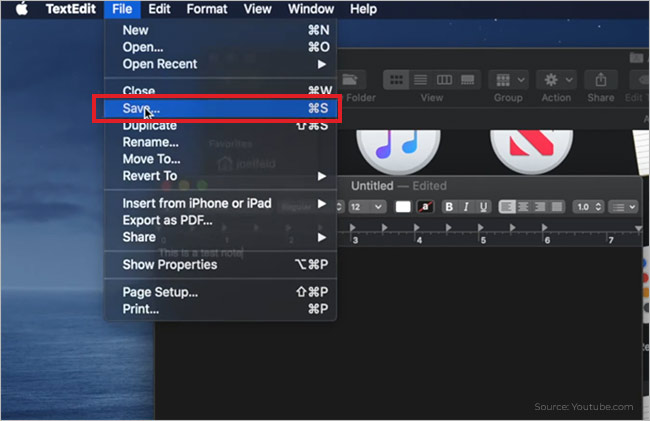The height and width of the screenshot is (421, 650).
Task: Align text left
Action: [507, 207]
